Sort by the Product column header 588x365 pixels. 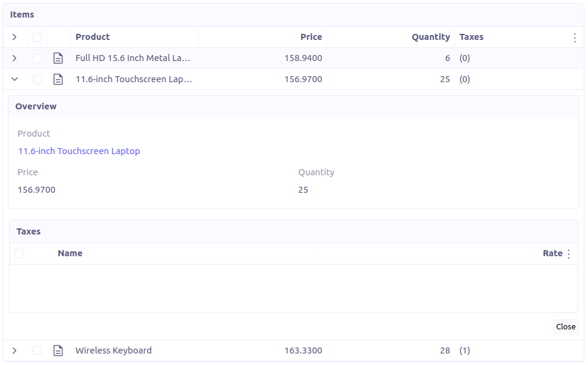coord(93,37)
